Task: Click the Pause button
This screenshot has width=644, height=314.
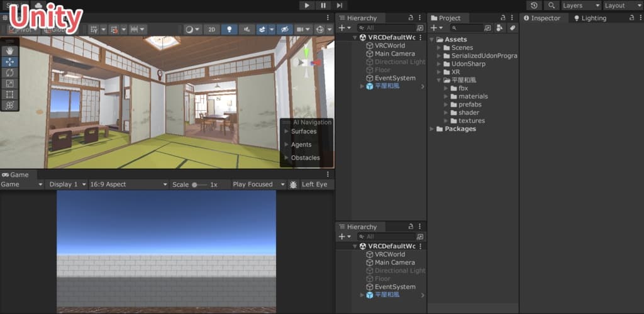Action: click(x=323, y=6)
